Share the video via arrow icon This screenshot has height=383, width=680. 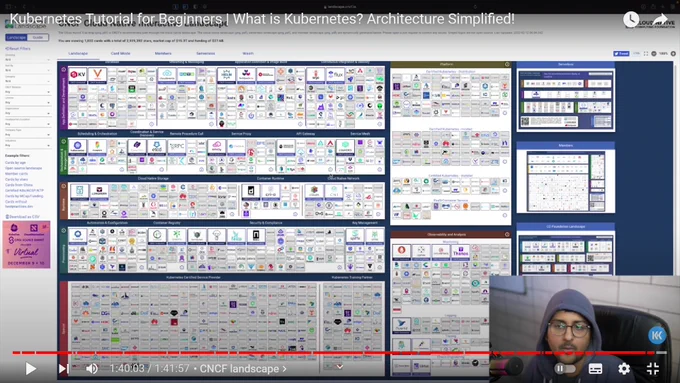pyautogui.click(x=660, y=19)
